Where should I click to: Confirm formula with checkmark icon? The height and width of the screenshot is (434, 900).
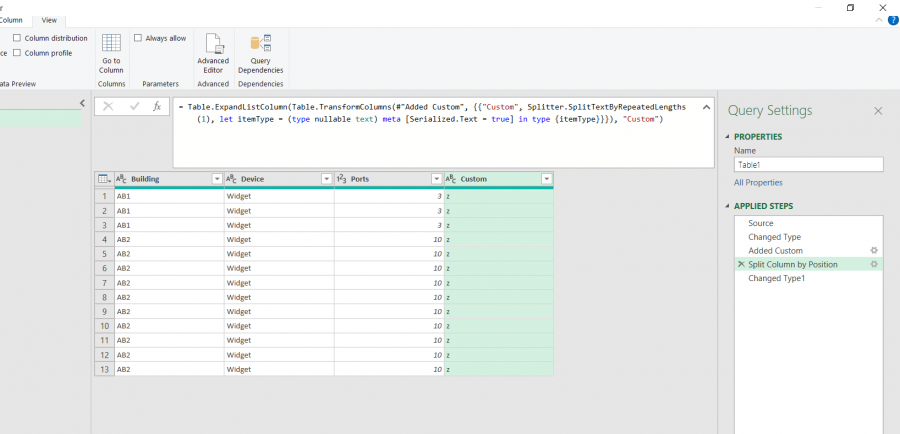[x=135, y=106]
